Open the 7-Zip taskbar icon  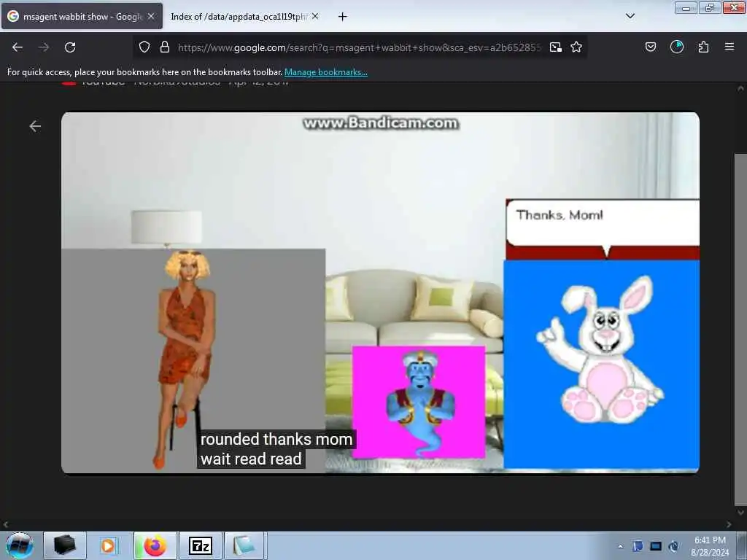tap(201, 545)
